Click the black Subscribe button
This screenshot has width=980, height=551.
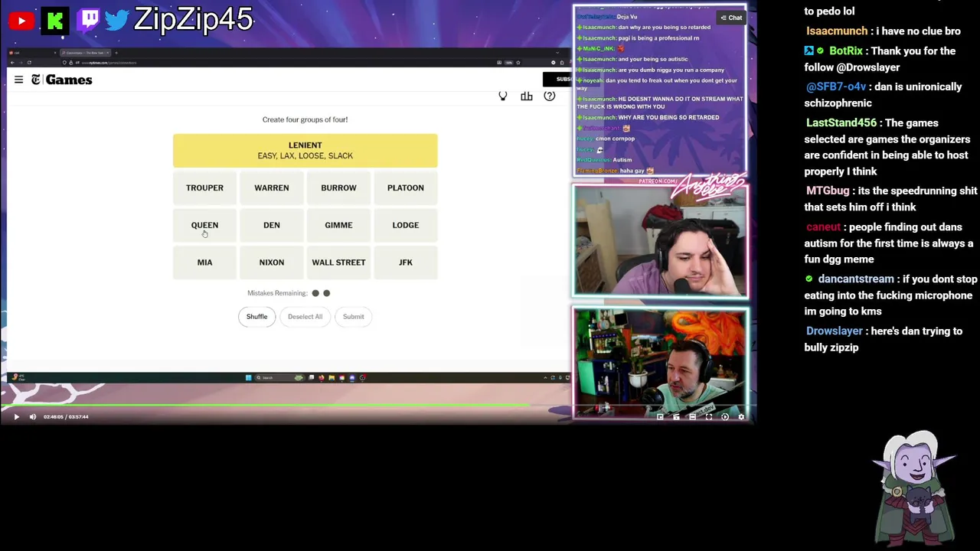558,79
